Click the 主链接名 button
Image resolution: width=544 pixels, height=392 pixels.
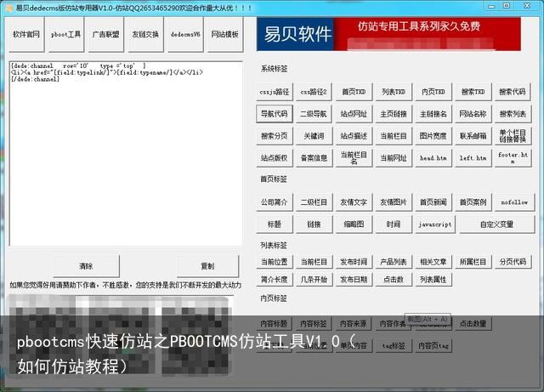(433, 114)
